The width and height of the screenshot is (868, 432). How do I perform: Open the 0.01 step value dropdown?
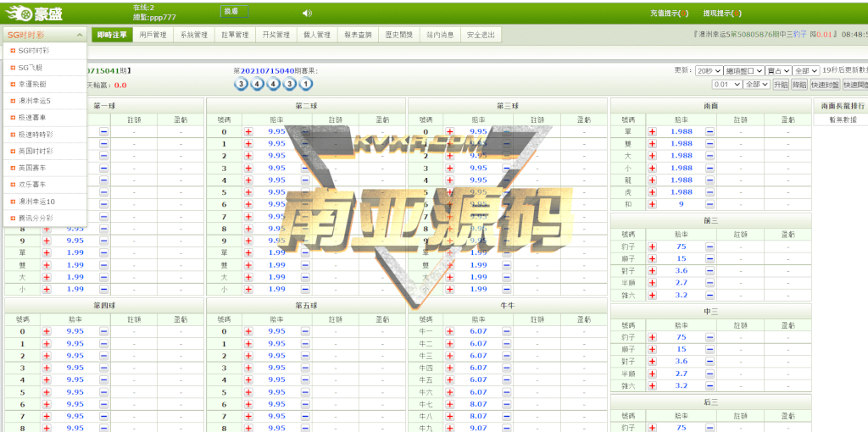click(x=726, y=85)
